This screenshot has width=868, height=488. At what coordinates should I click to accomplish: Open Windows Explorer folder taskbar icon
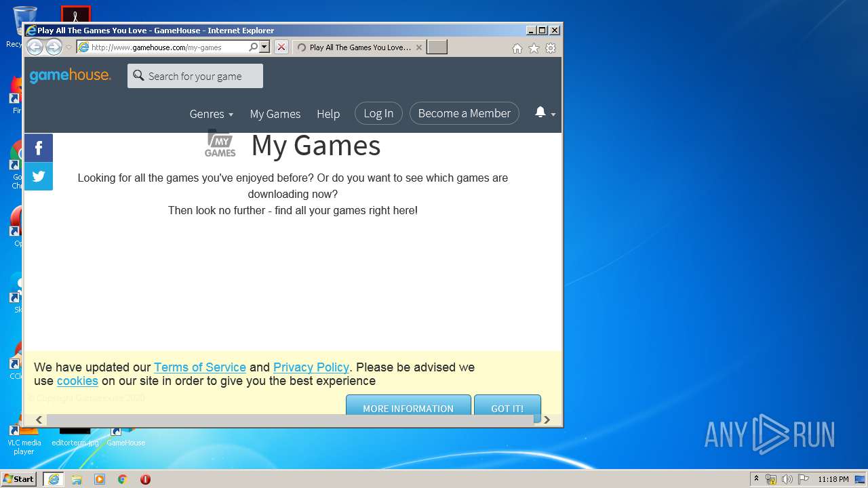[77, 479]
